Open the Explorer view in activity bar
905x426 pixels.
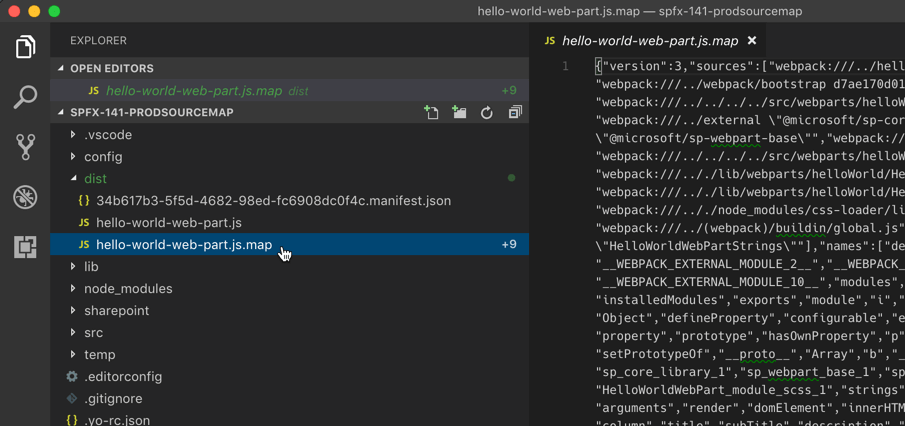click(25, 47)
